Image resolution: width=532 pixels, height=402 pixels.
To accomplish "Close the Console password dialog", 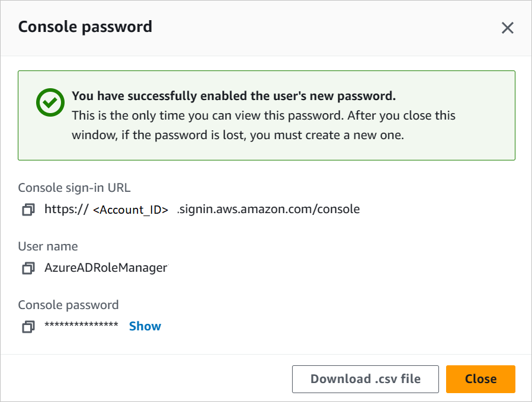I will 480,379.
